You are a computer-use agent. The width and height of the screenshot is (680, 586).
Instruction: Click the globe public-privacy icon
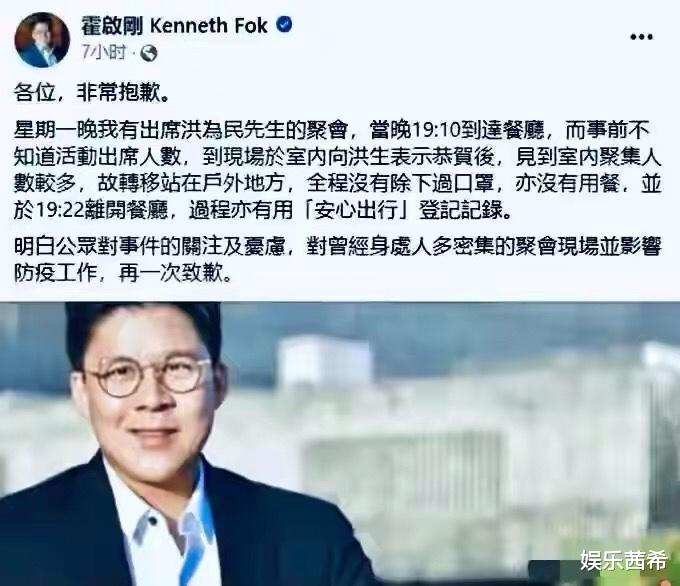click(x=149, y=53)
